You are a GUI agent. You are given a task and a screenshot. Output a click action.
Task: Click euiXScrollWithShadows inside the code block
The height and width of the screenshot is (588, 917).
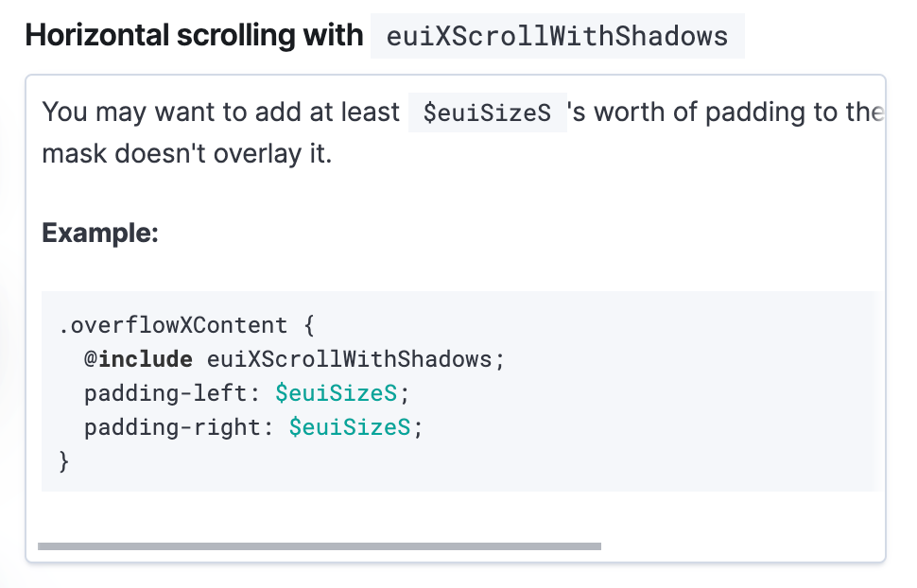click(349, 359)
